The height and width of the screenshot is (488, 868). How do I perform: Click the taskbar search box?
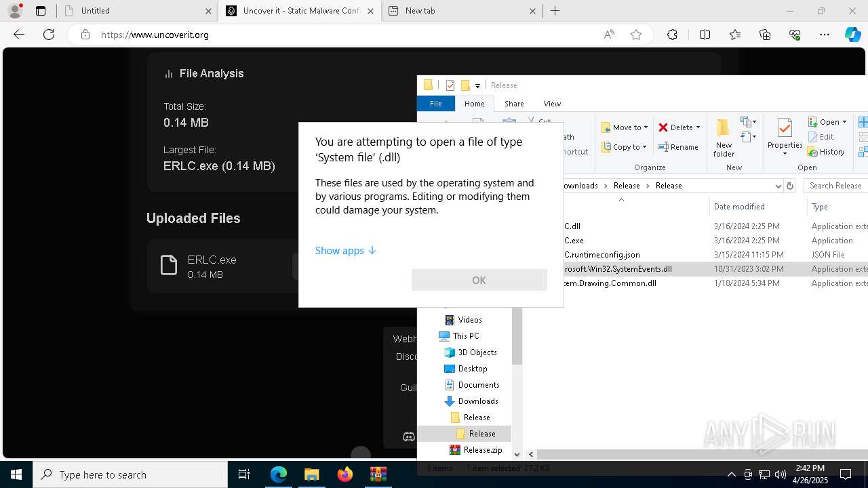point(130,474)
